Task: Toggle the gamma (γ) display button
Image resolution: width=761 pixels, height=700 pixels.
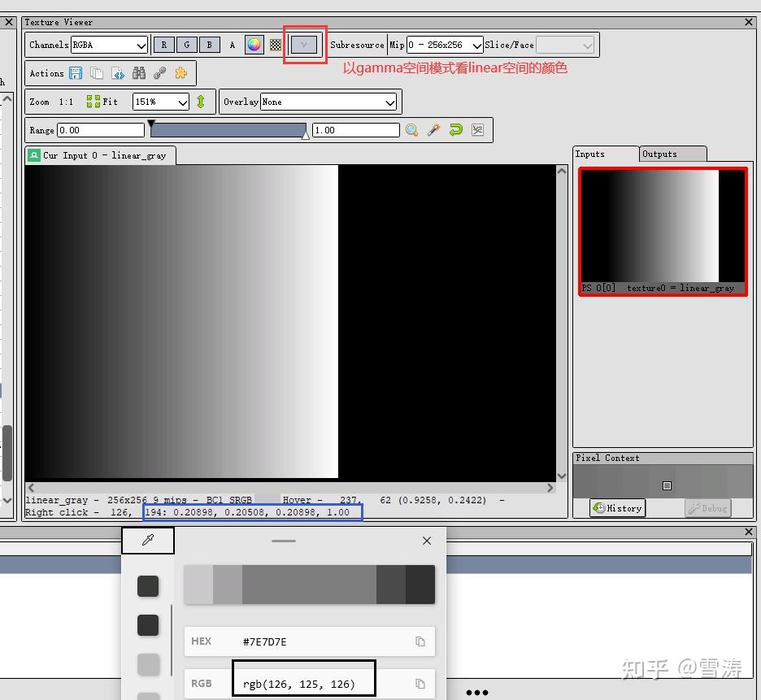Action: [304, 45]
